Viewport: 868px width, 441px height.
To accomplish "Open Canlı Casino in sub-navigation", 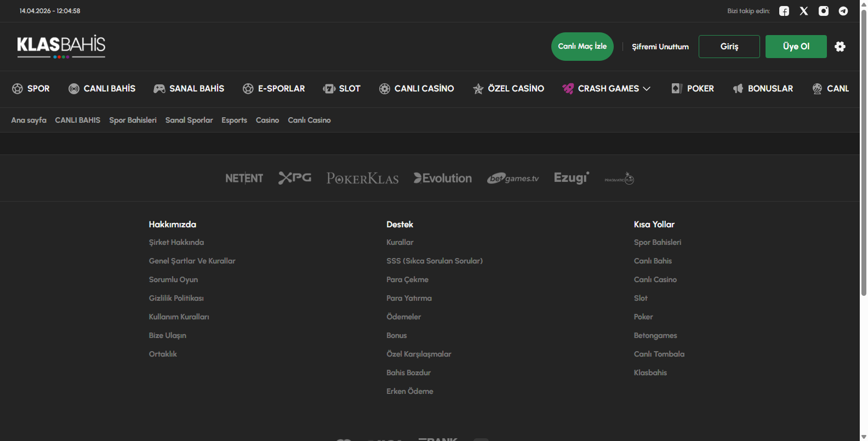I will [310, 120].
